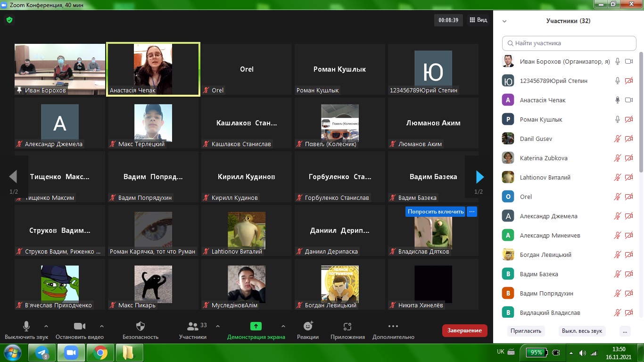Screen dimensions: 644x362
Task: Collapse the Участники (32) panel chevron
Action: (x=504, y=21)
